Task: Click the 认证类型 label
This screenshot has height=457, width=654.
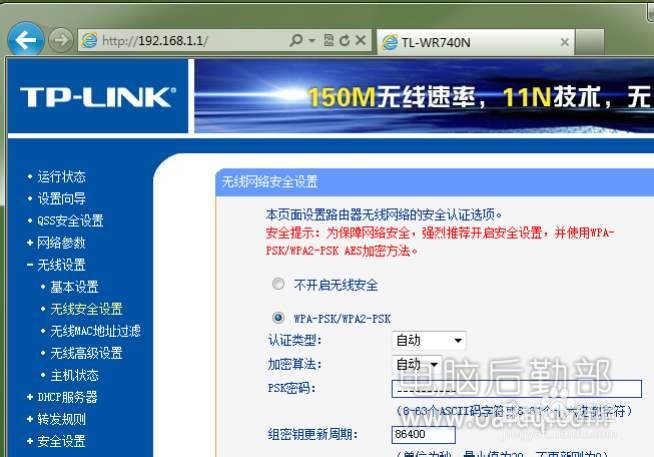Action: pyautogui.click(x=294, y=340)
